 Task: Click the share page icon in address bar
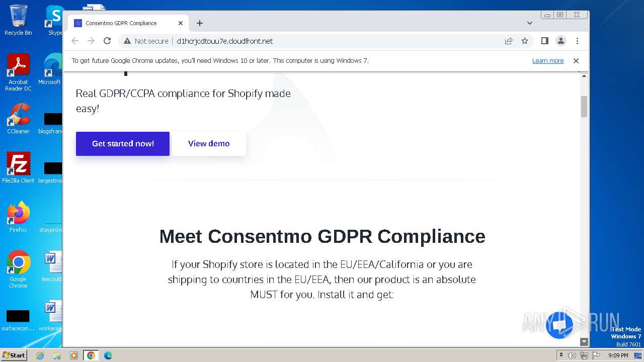pyautogui.click(x=509, y=41)
